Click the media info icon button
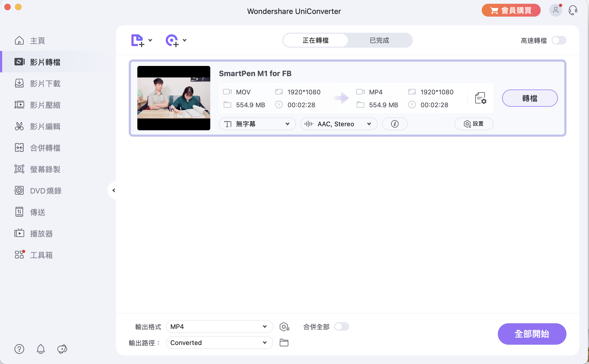The height and width of the screenshot is (364, 589). point(395,124)
